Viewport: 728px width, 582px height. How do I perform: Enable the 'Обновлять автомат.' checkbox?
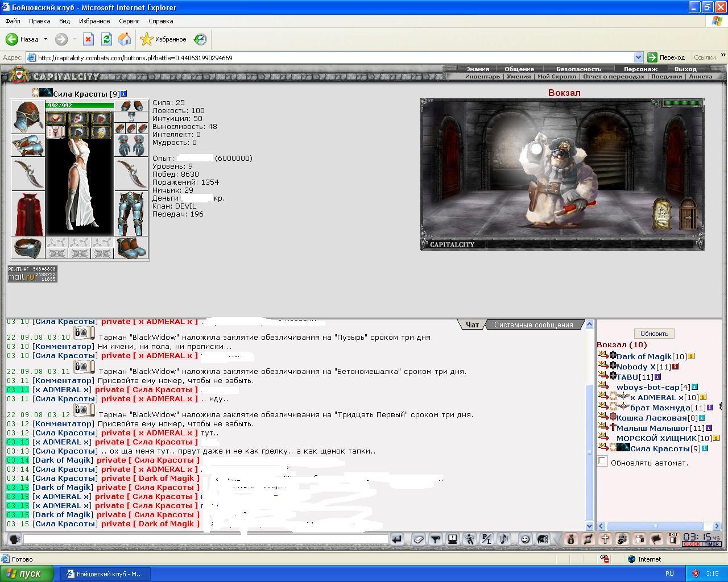point(603,462)
